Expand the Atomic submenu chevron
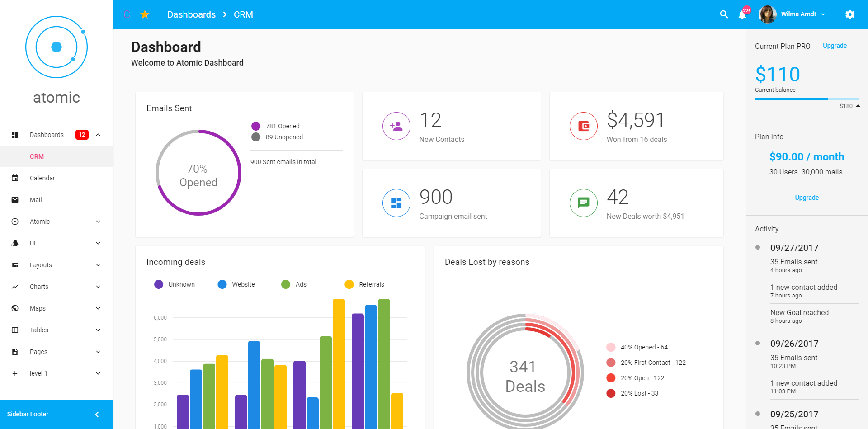Screen dimensions: 868x429 pyautogui.click(x=98, y=222)
